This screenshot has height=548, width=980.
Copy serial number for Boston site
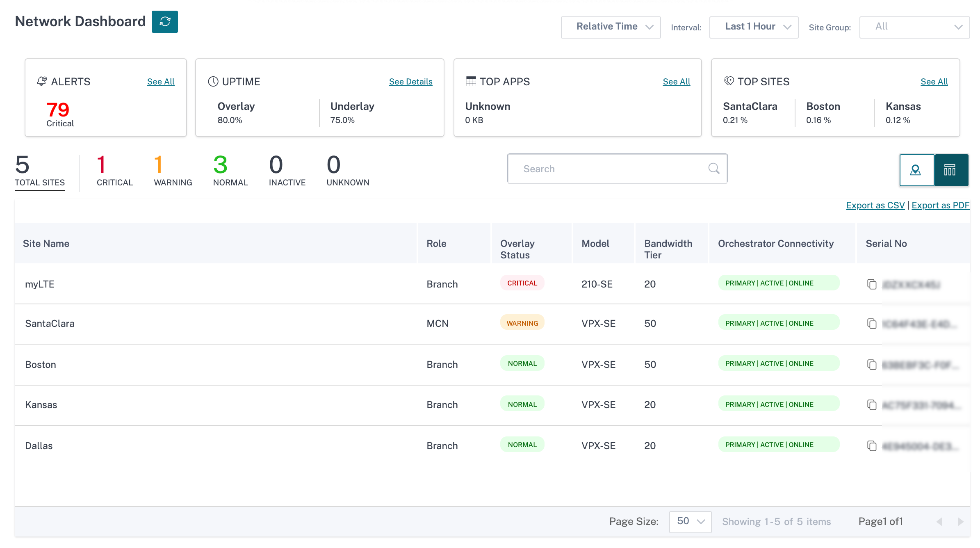872,364
